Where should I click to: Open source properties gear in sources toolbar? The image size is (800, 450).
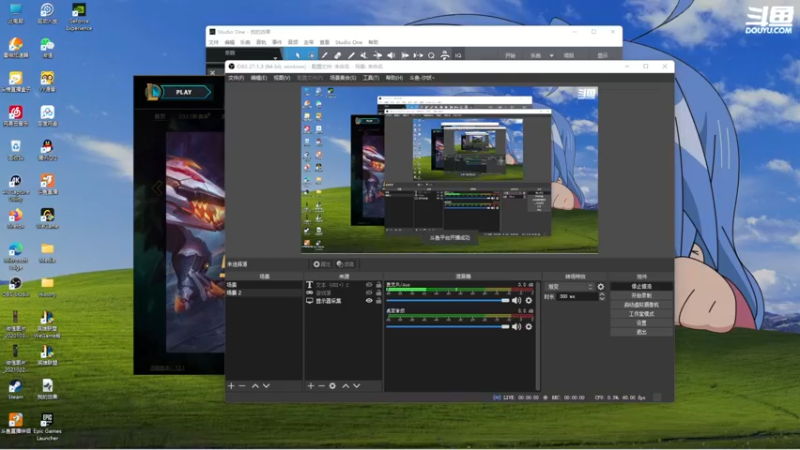(333, 386)
